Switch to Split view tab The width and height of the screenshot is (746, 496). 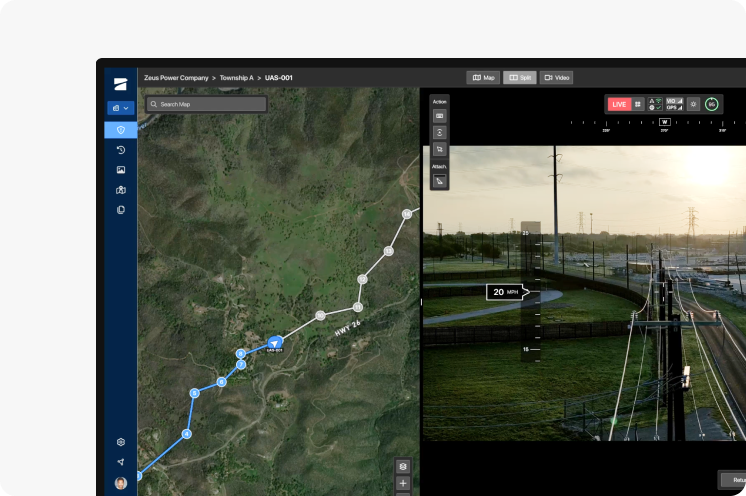pyautogui.click(x=520, y=78)
